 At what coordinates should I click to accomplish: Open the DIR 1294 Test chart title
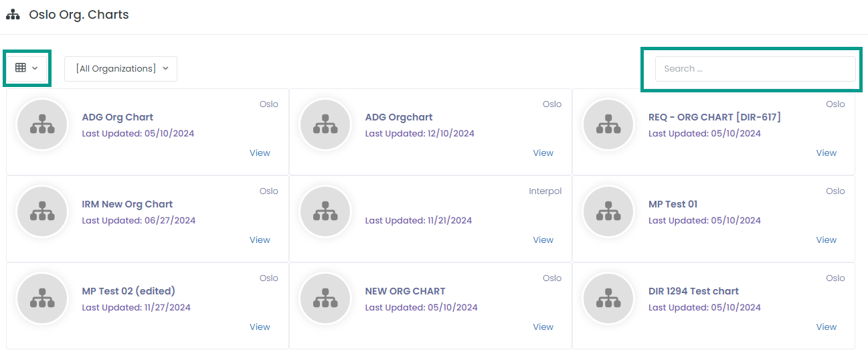(x=693, y=291)
